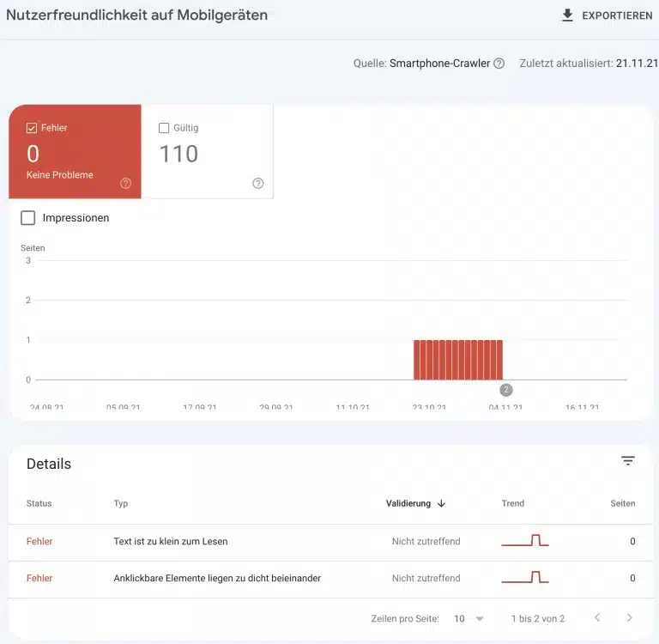The height and width of the screenshot is (644, 659).
Task: Go to previous page arrow
Action: (597, 617)
